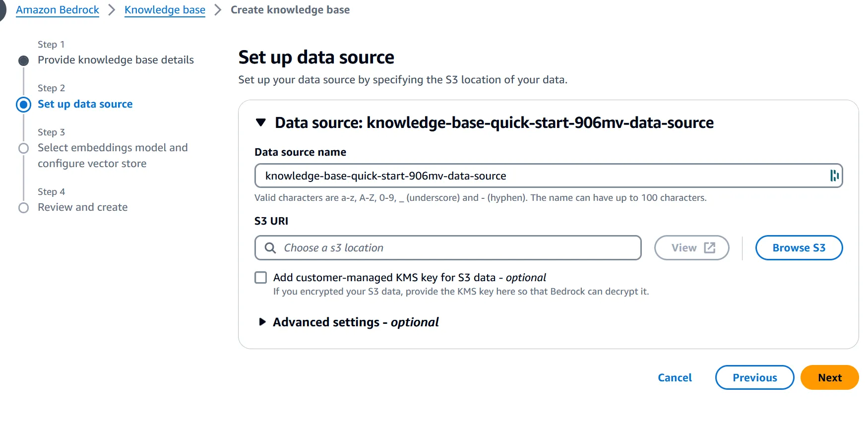
Task: Click the active Step 2 progress indicator
Action: click(x=23, y=104)
